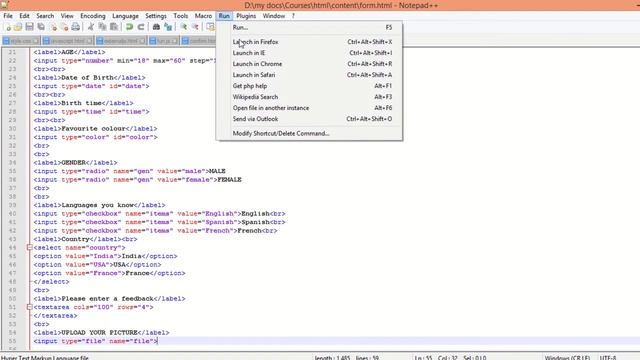Choose Run... from the Run menu
640x360 pixels.
pyautogui.click(x=309, y=27)
